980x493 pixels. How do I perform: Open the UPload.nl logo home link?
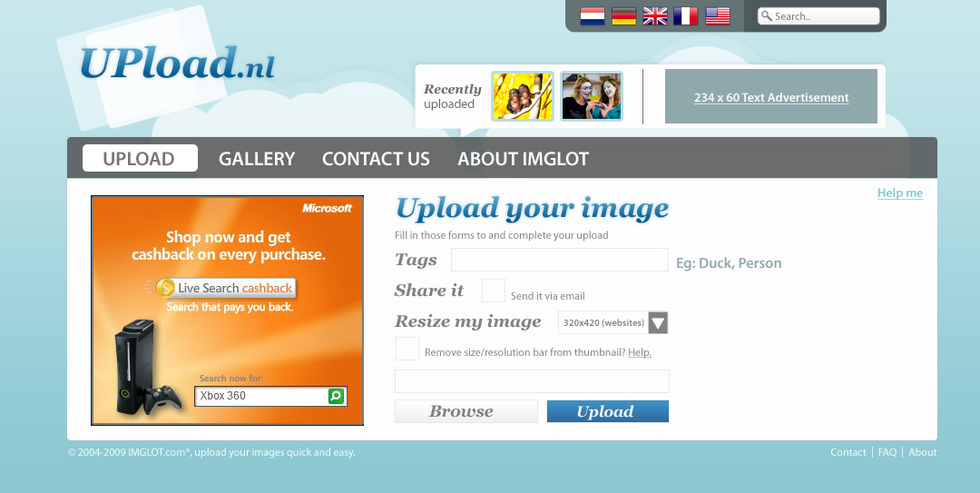tap(178, 64)
